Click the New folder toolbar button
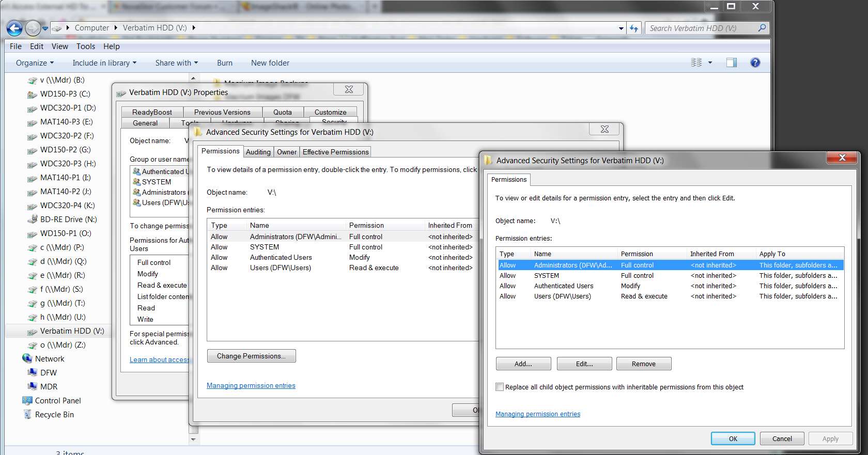 (270, 62)
